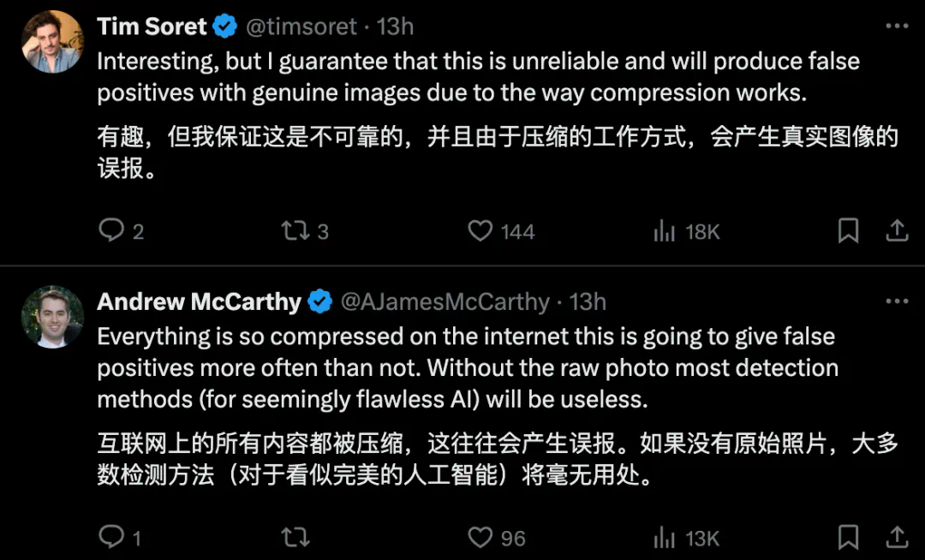Image resolution: width=925 pixels, height=560 pixels.
Task: Open more options on Tim Soret's tweet
Action: pos(896,27)
